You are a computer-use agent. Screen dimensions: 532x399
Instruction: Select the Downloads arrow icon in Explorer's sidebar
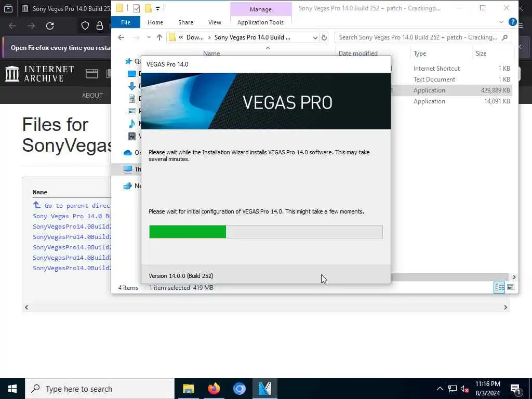[131, 86]
